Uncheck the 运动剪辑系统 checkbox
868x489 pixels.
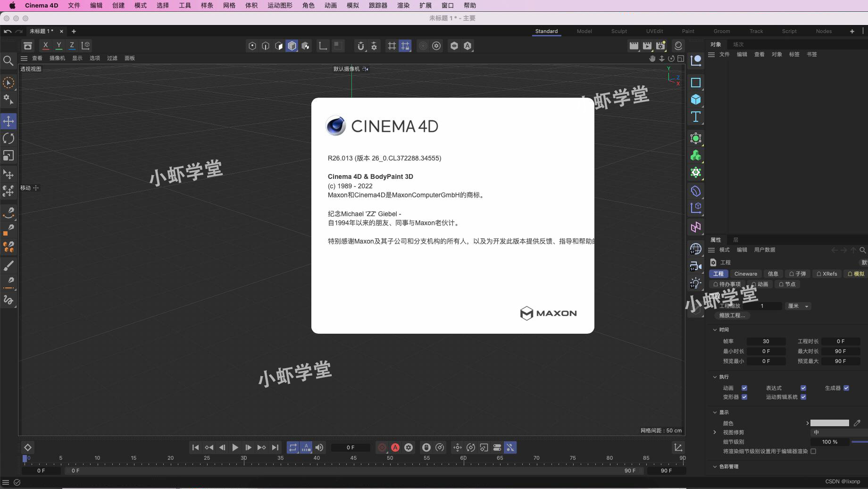(803, 397)
